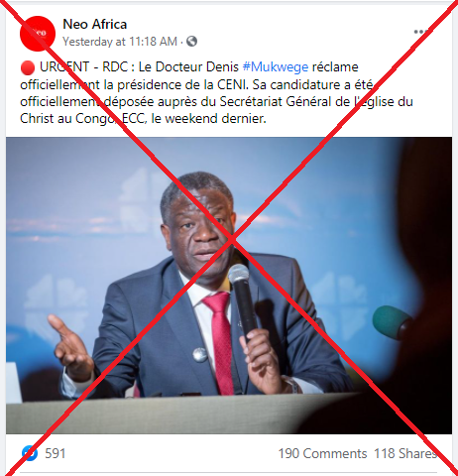Click the raised hand in the photo
The height and width of the screenshot is (476, 458).
[x=68, y=350]
